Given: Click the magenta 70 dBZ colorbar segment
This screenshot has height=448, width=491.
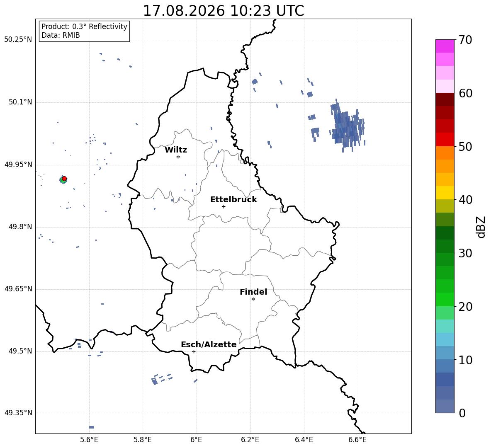Looking at the screenshot, I should 445,46.
